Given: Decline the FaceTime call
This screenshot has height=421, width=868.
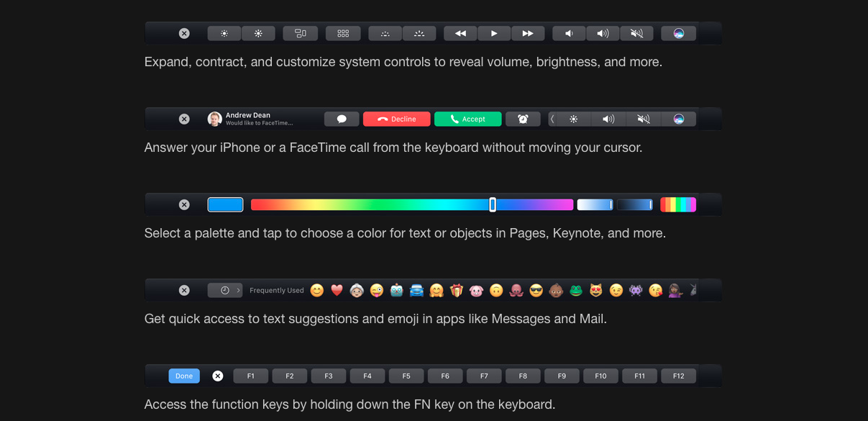Looking at the screenshot, I should pyautogui.click(x=397, y=119).
